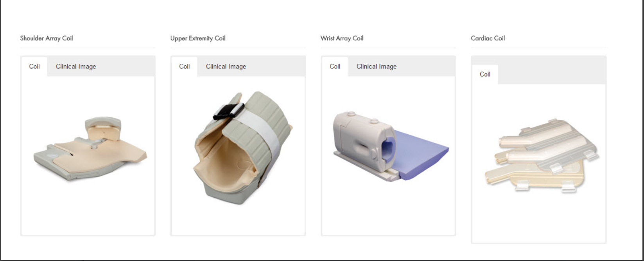The image size is (644, 261).
Task: Show Clinical Image tab for Upper Extremity Coil
Action: pos(226,67)
